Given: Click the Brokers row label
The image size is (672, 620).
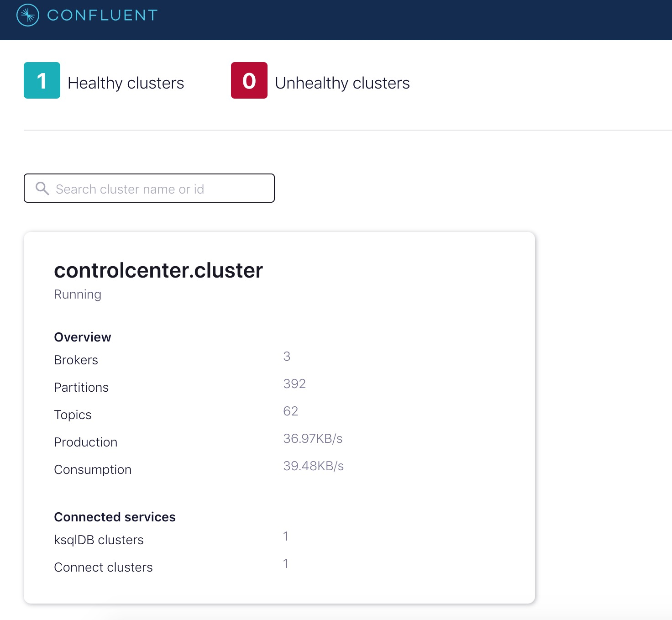Looking at the screenshot, I should (76, 360).
